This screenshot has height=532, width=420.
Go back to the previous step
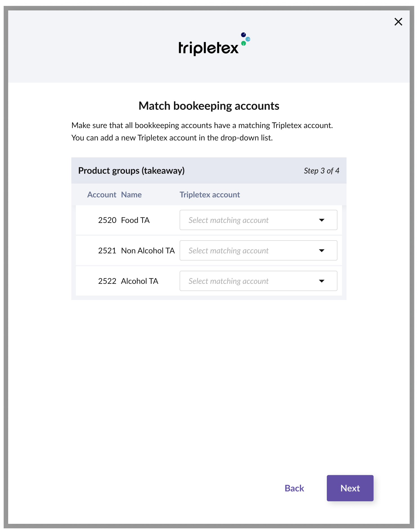pos(294,488)
